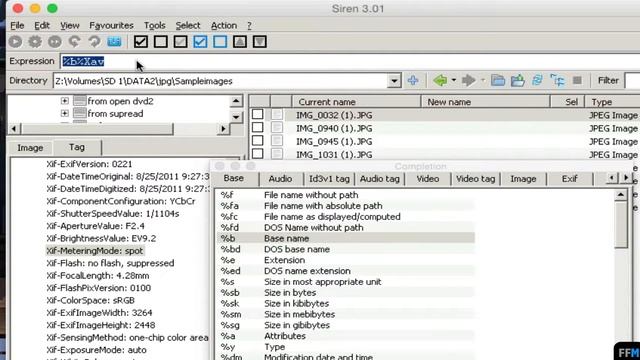Select the Audio tab in Completion window
The height and width of the screenshot is (360, 640).
(x=280, y=179)
